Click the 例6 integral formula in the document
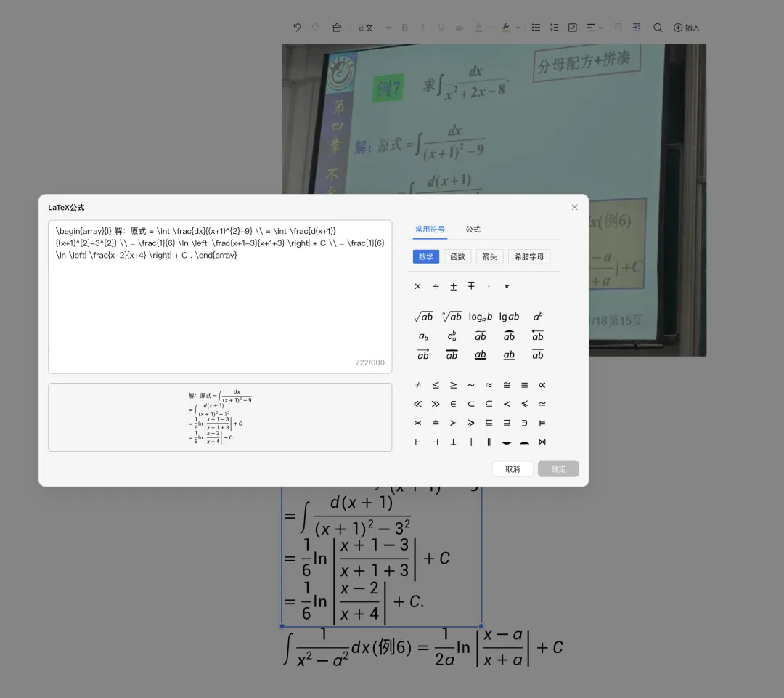This screenshot has width=784, height=698. click(x=423, y=647)
